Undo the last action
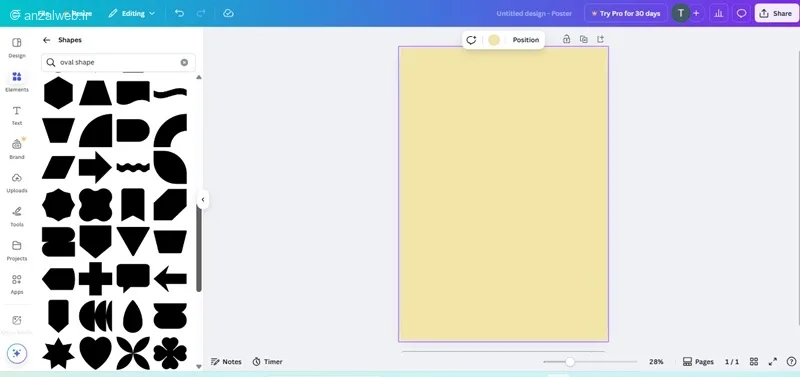Viewport: 800px width, 377px height. (179, 13)
